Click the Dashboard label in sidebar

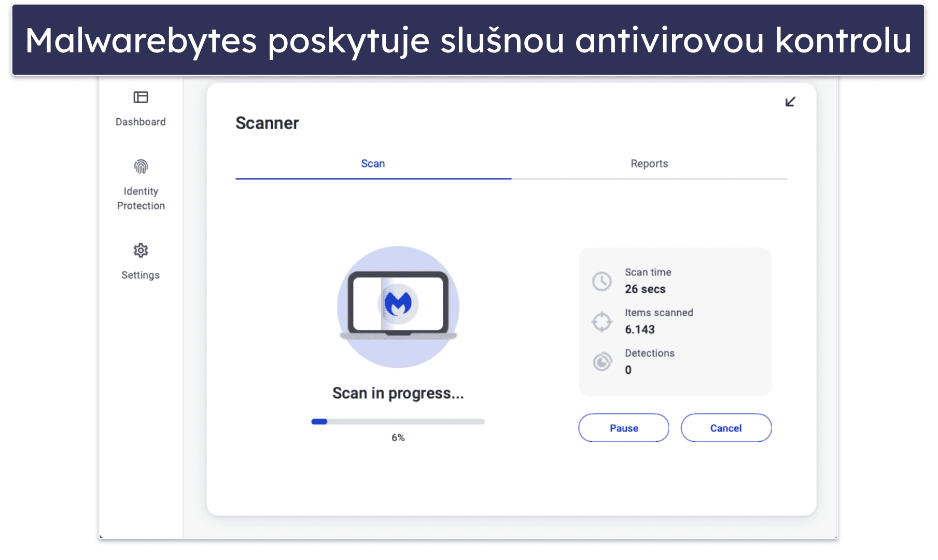point(141,122)
